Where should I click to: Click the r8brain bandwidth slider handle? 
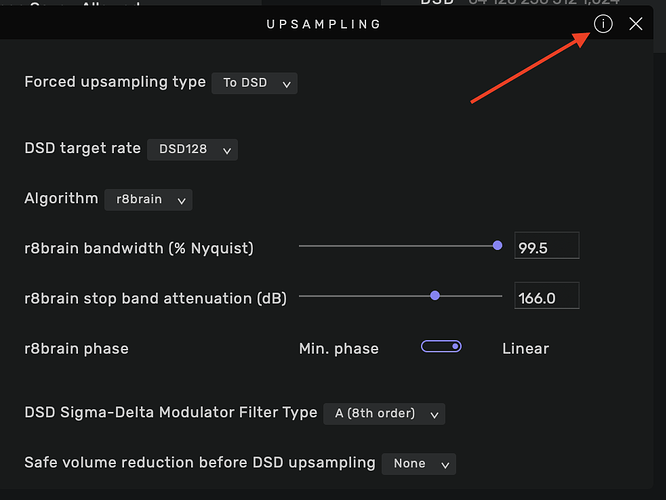coord(497,245)
